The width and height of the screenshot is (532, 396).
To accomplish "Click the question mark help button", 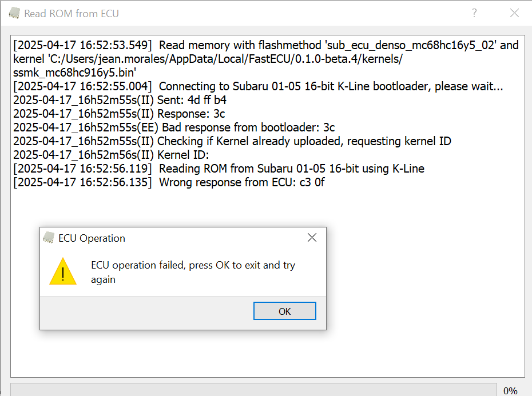I will click(474, 13).
